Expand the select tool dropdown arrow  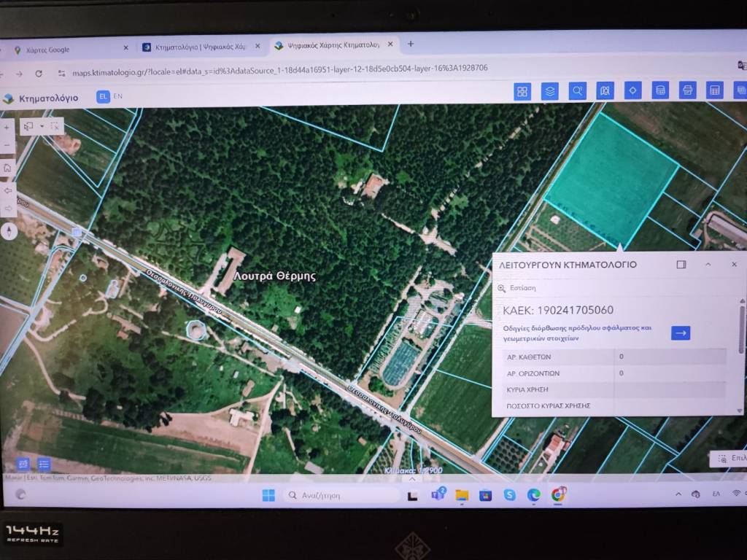coord(42,126)
